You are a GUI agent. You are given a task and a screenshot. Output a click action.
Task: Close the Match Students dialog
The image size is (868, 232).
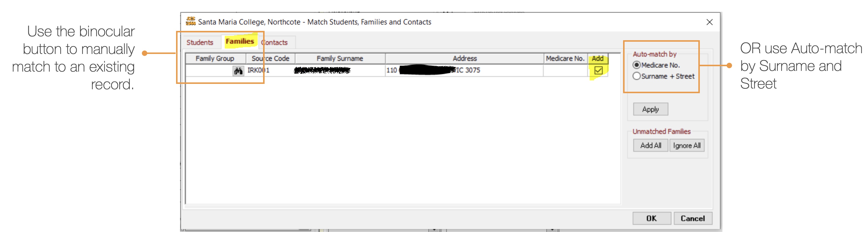pyautogui.click(x=710, y=22)
